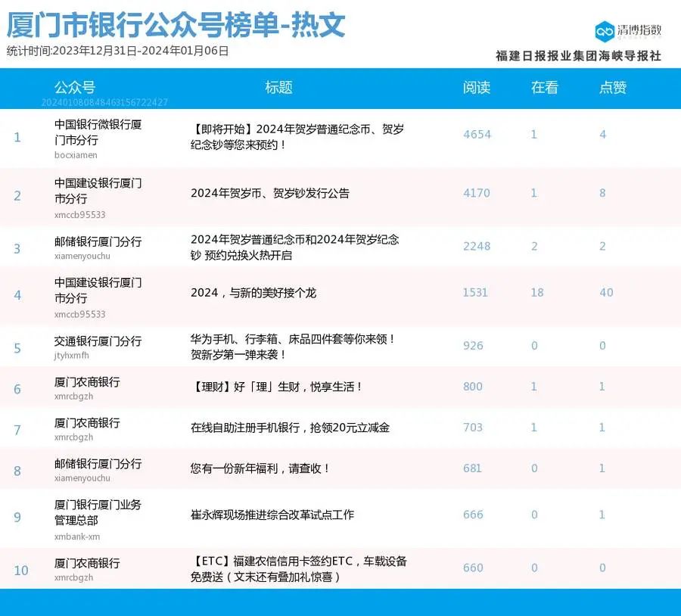The width and height of the screenshot is (681, 616).
Task: Select 厦门农商银行 in rank 7 row
Action: [x=87, y=423]
